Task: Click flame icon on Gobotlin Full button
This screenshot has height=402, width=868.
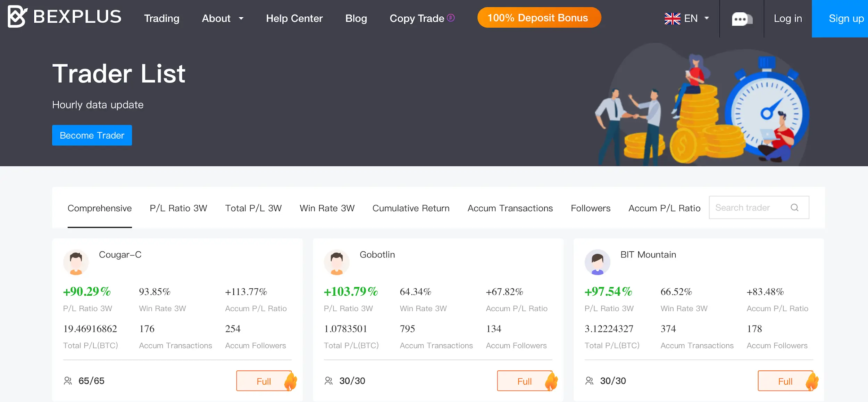Action: 551,381
